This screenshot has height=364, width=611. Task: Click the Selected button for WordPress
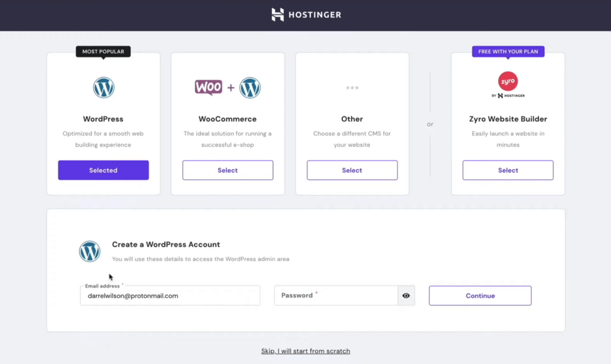click(103, 170)
